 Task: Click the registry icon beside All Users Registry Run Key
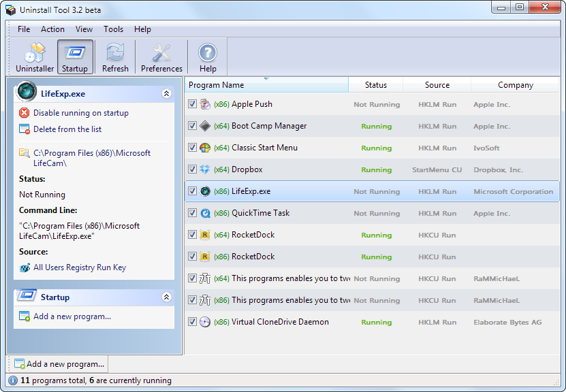(x=25, y=267)
